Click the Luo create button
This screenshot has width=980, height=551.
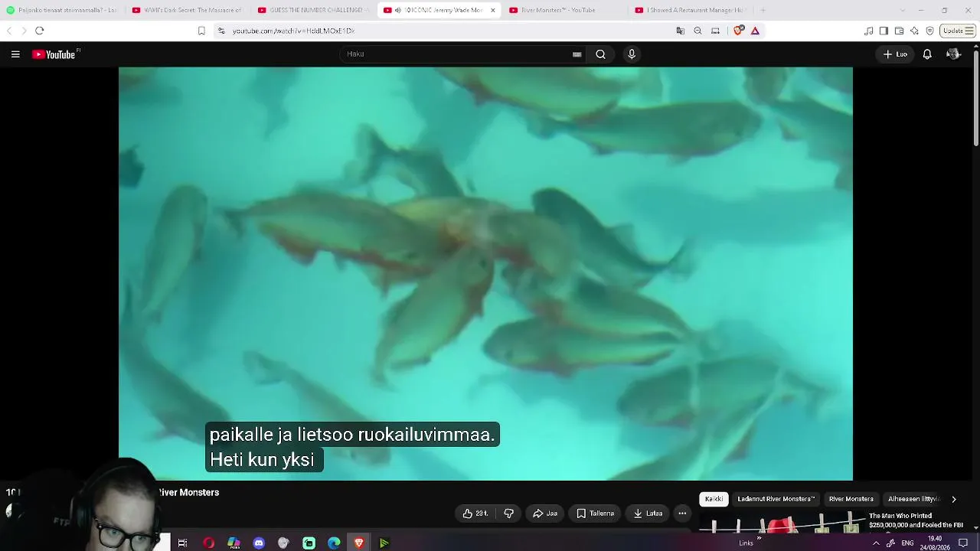(895, 54)
